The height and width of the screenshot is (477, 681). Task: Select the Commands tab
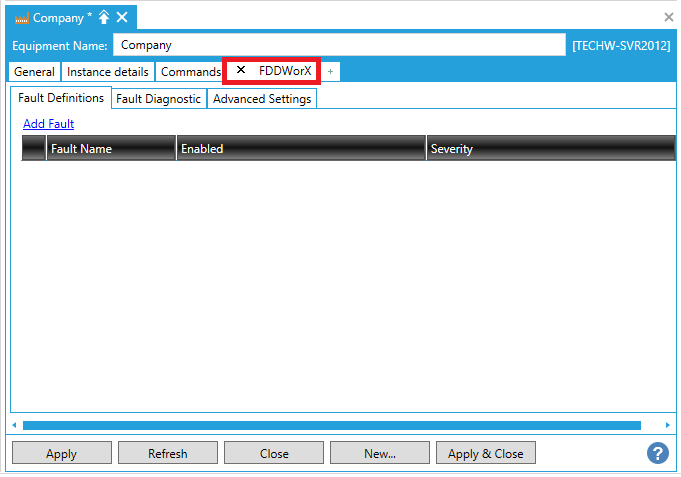(x=190, y=72)
